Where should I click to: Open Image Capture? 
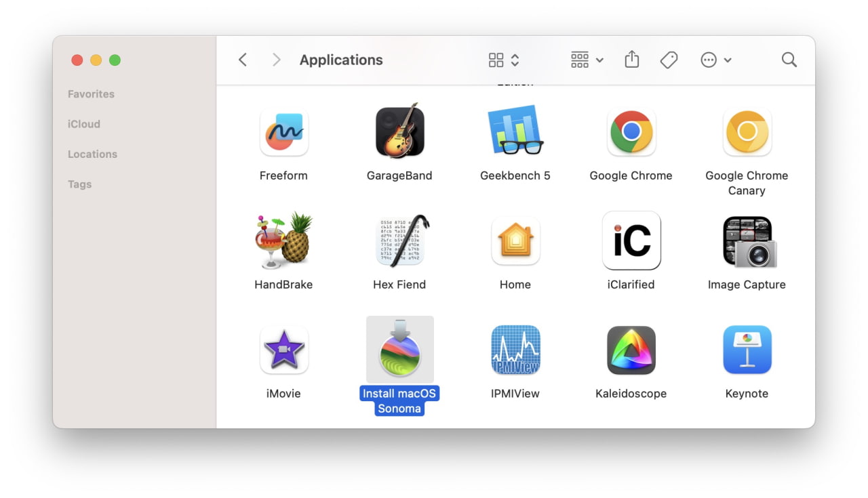(747, 241)
